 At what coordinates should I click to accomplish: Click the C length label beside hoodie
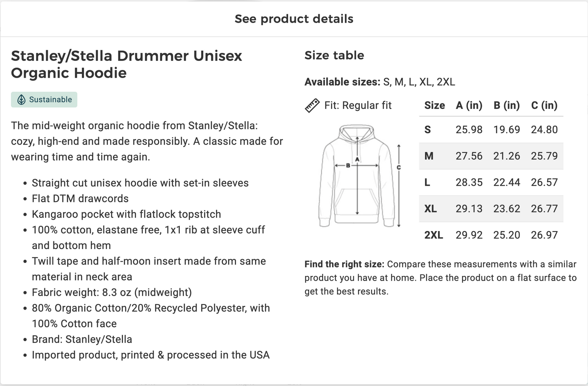(399, 167)
